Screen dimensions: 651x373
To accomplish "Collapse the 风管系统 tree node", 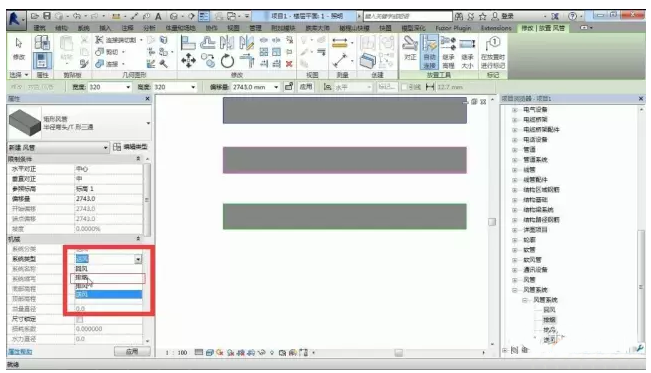I will (515, 290).
